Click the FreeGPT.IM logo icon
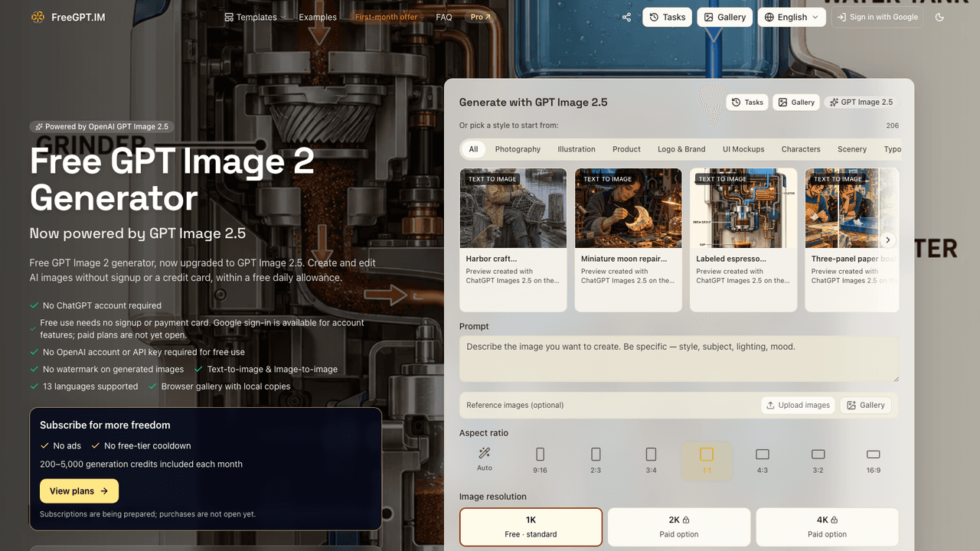The image size is (980, 551). click(x=38, y=17)
